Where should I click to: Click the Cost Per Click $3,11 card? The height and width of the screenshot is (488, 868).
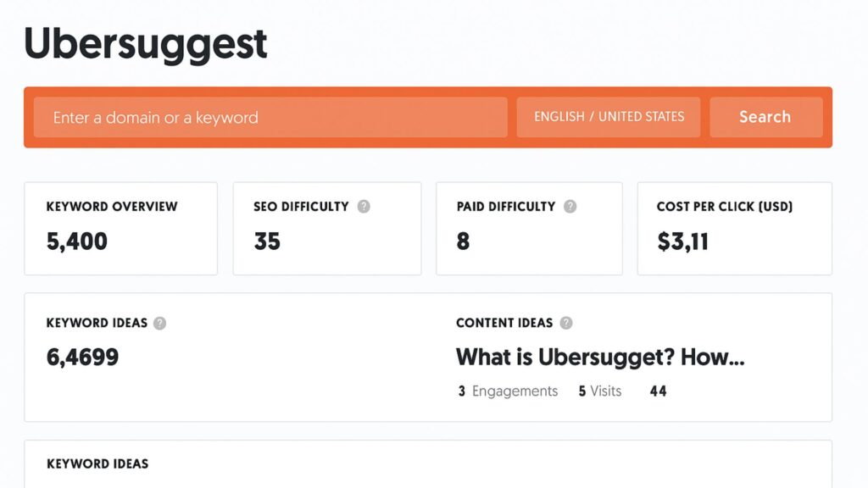pyautogui.click(x=734, y=228)
